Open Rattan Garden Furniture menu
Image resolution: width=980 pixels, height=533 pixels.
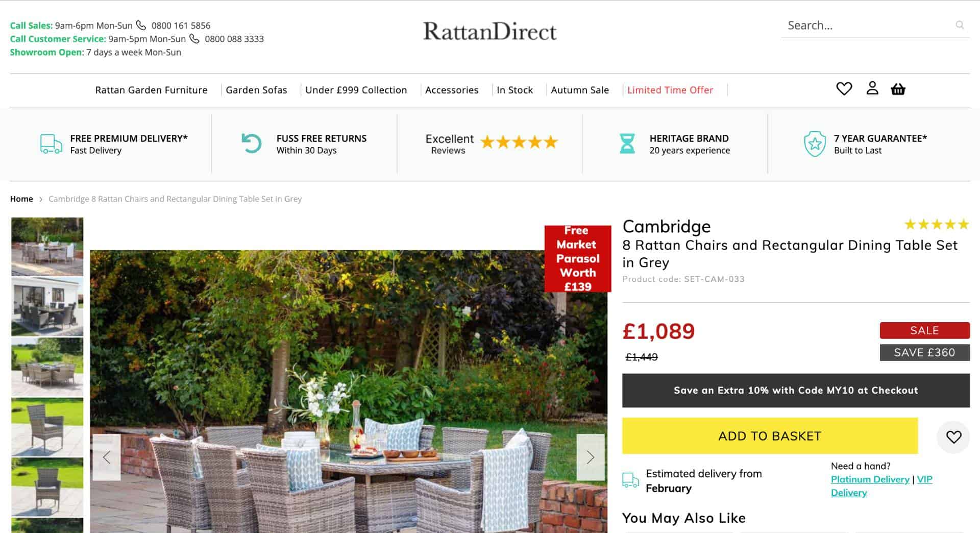pos(151,90)
